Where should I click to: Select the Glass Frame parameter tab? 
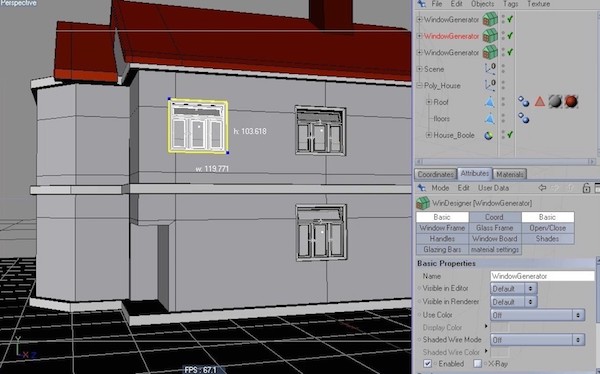point(495,228)
